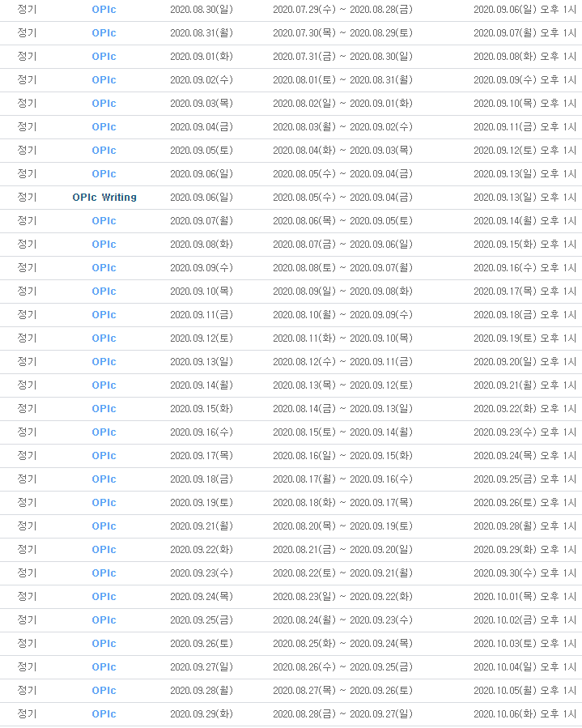Open the OPIc link for 2020.09.14(월) test

[104, 385]
